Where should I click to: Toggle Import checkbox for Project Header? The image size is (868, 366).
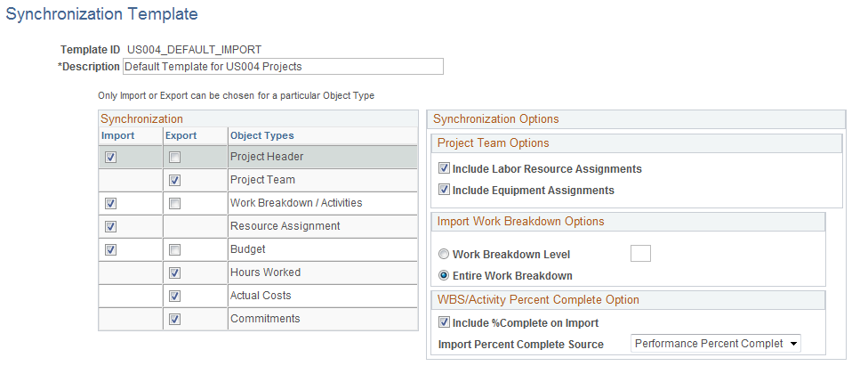110,158
